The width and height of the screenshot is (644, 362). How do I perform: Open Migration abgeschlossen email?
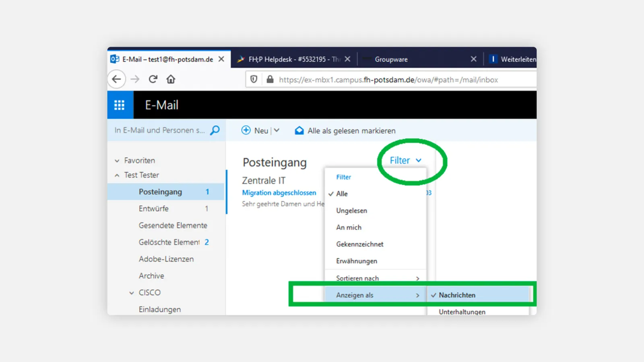point(279,193)
